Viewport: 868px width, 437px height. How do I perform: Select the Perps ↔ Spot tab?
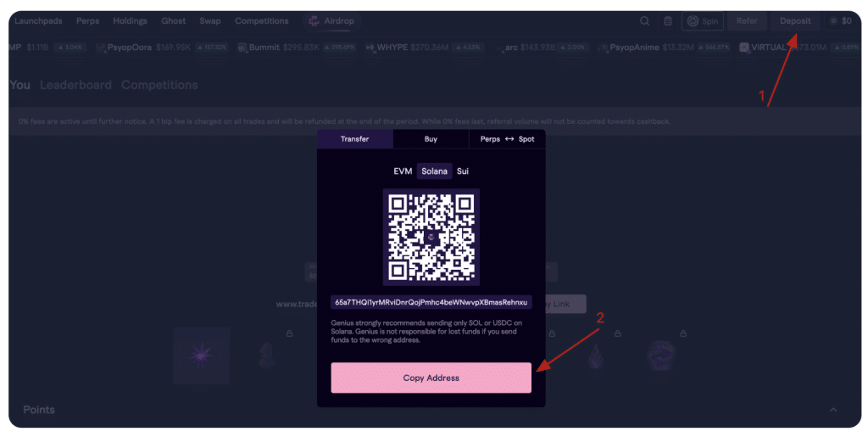coord(507,139)
